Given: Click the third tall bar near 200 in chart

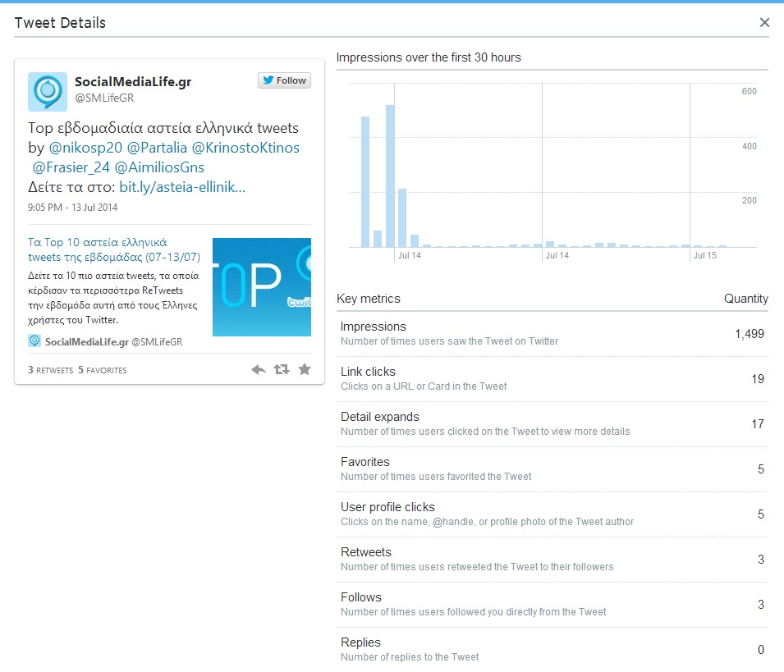Looking at the screenshot, I should (x=402, y=217).
